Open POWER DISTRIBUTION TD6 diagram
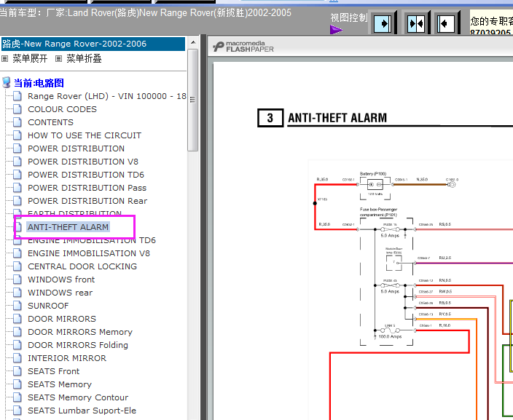The width and height of the screenshot is (513, 420). click(x=86, y=175)
